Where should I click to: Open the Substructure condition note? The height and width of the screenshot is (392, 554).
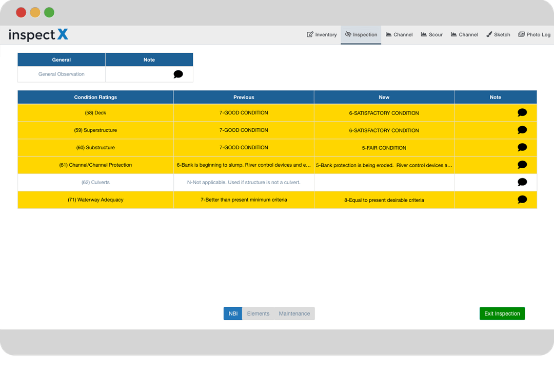pos(522,147)
